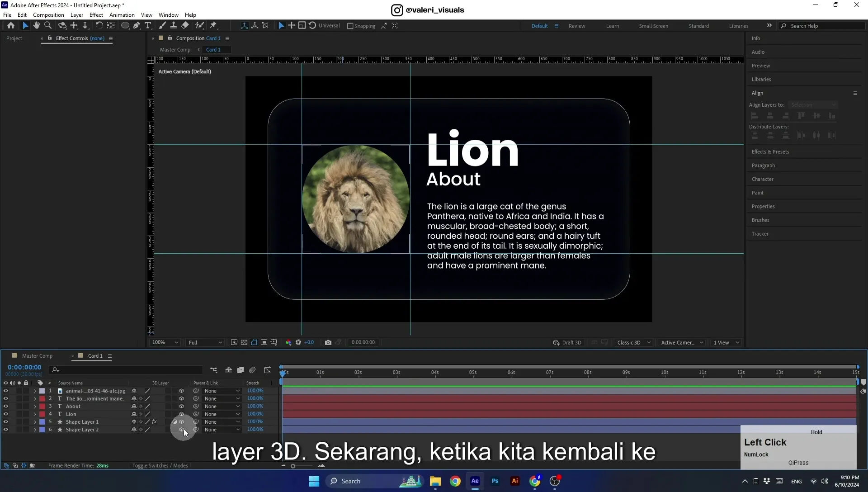
Task: Toggle visibility of animal jpg layer
Action: click(x=6, y=391)
